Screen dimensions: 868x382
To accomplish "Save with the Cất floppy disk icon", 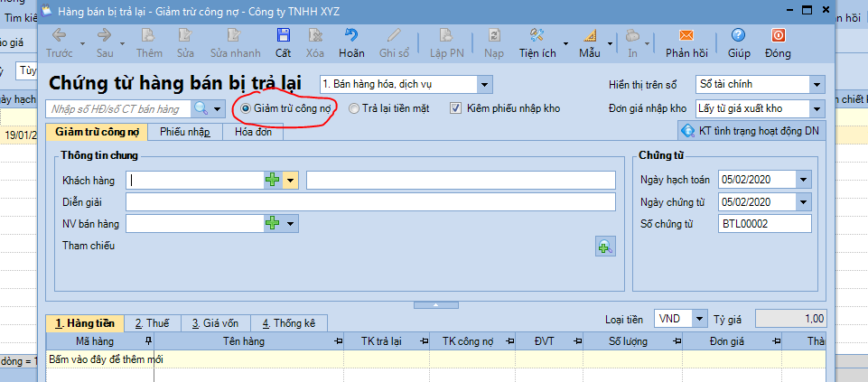I will (284, 35).
